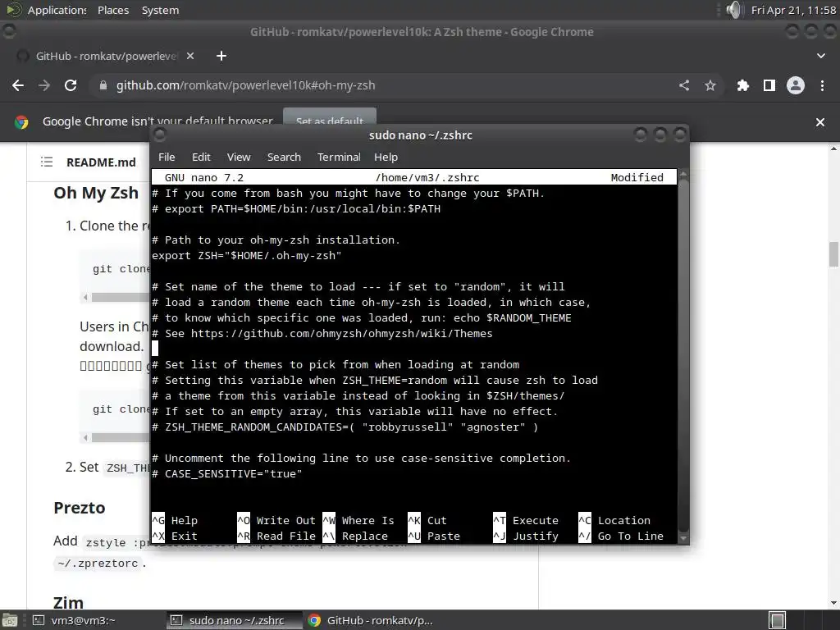This screenshot has width=840, height=630.
Task: Reload the GitHub page
Action: point(71,85)
